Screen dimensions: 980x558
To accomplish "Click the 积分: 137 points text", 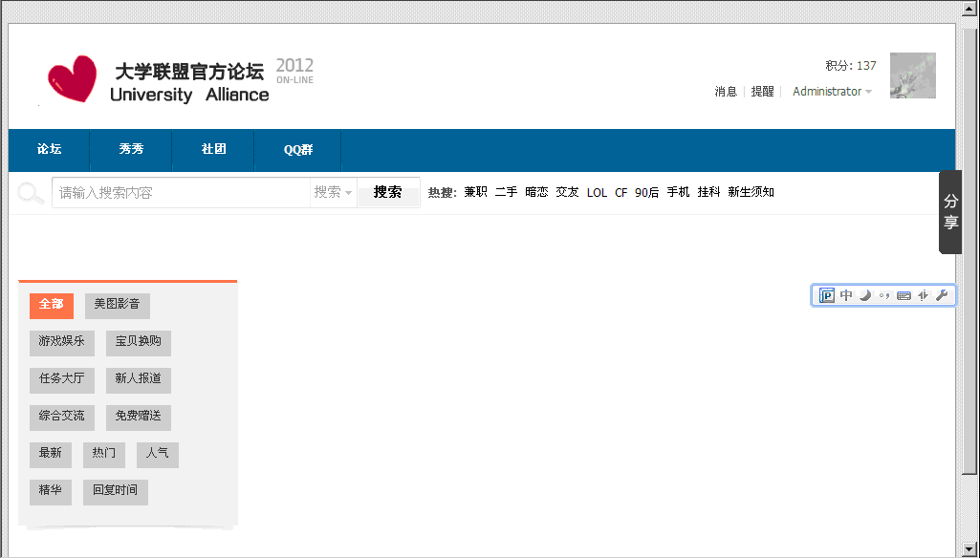I will [851, 66].
